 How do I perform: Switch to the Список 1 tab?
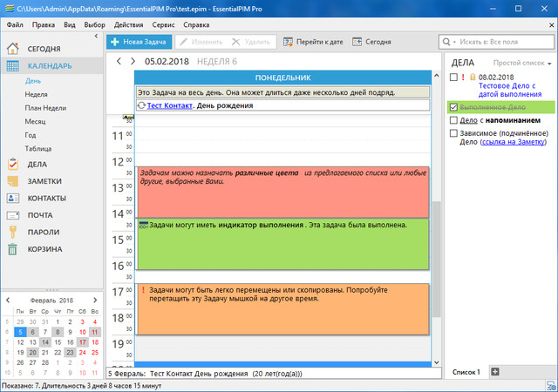466,372
